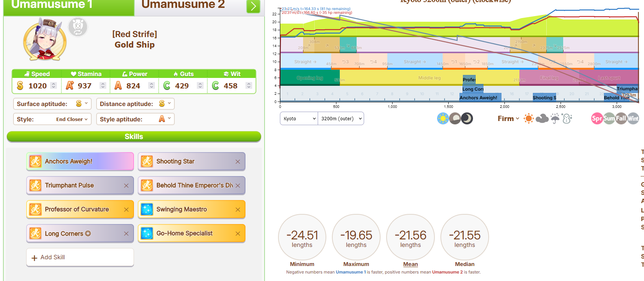This screenshot has height=281, width=644.
Task: Select rainy umbrella weather icon
Action: coord(555,119)
